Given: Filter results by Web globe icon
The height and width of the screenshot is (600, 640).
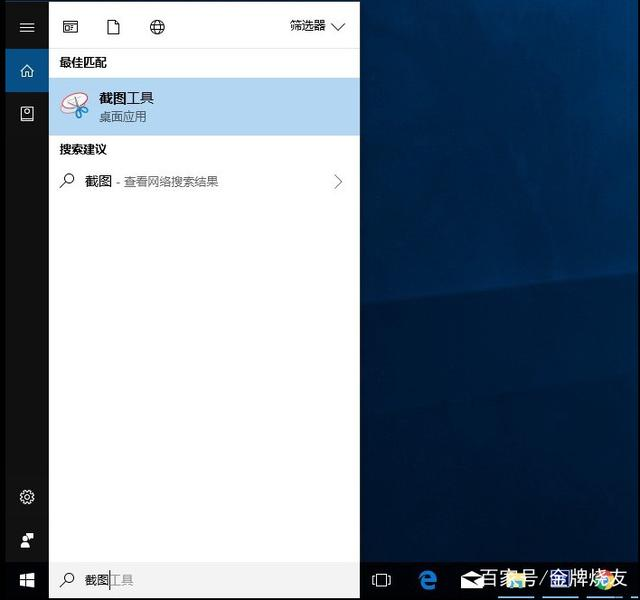Looking at the screenshot, I should 157,27.
